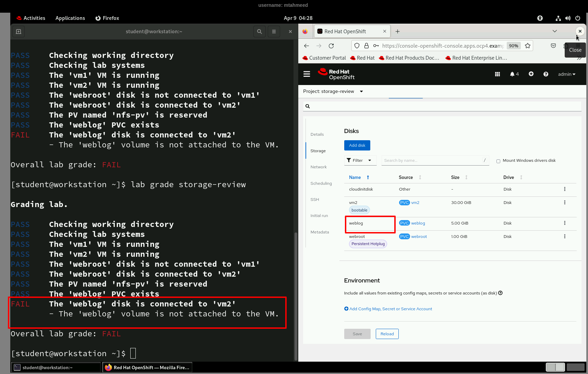The height and width of the screenshot is (374, 588).
Task: Add a new terminal tab
Action: (x=19, y=32)
